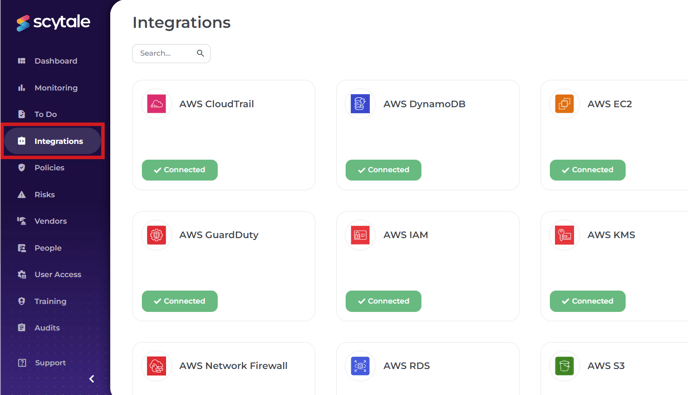
Task: Click the Risks warning triangle icon
Action: [22, 194]
